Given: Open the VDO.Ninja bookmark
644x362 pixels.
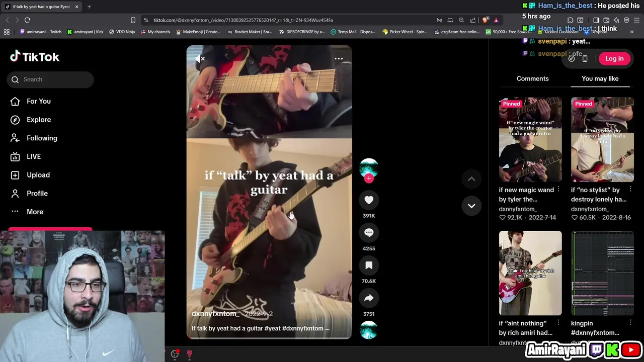Looking at the screenshot, I should 122,32.
